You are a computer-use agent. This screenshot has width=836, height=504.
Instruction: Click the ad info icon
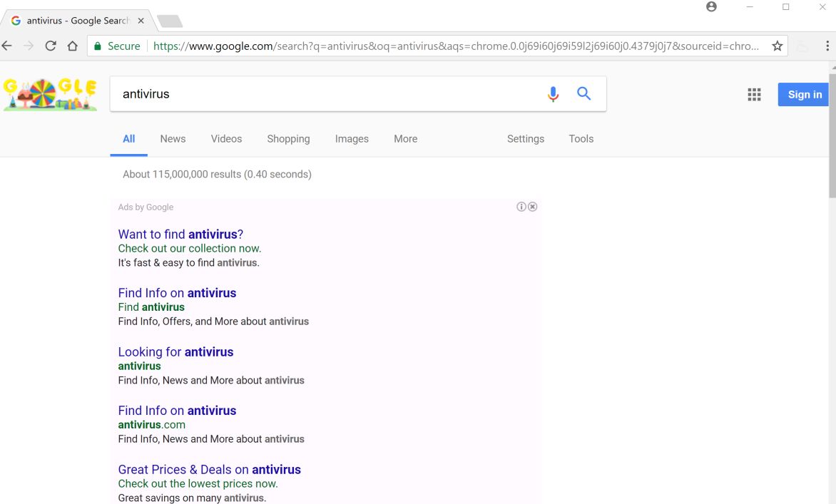click(x=521, y=207)
